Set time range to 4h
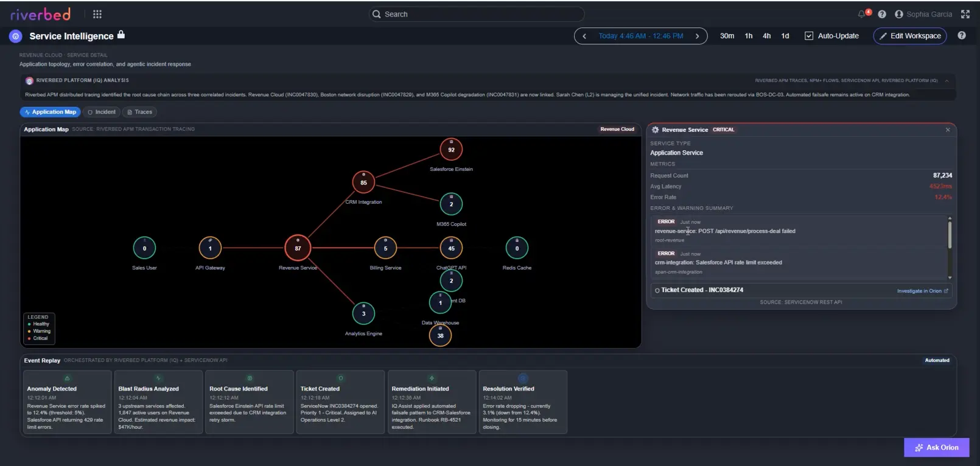 (767, 36)
